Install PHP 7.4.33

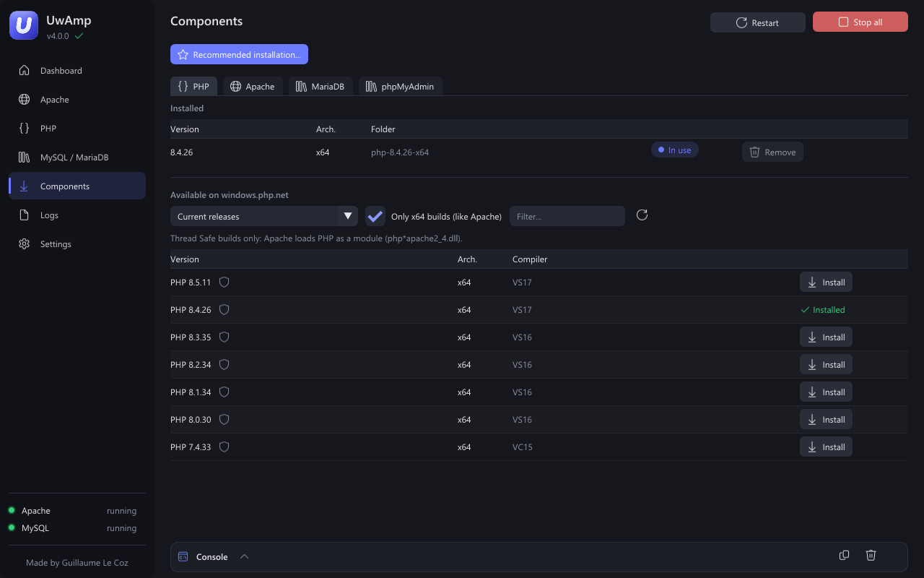[x=826, y=447]
